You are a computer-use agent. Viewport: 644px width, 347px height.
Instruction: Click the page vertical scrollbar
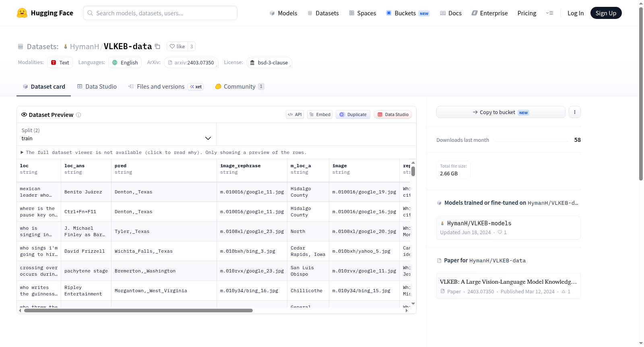coord(641,94)
